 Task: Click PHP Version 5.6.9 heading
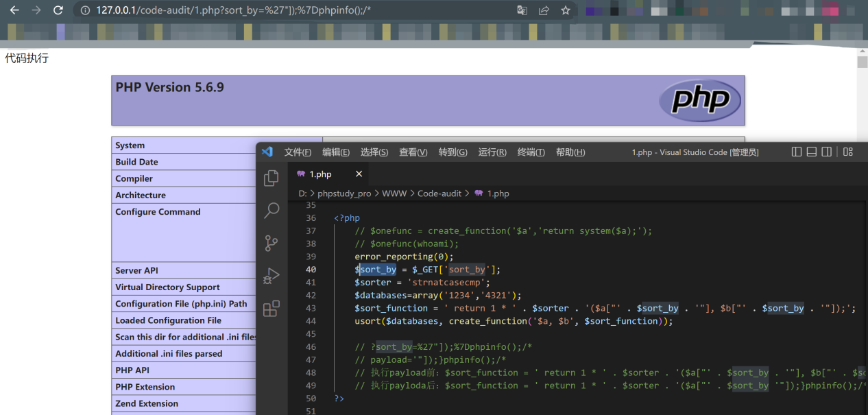[169, 87]
